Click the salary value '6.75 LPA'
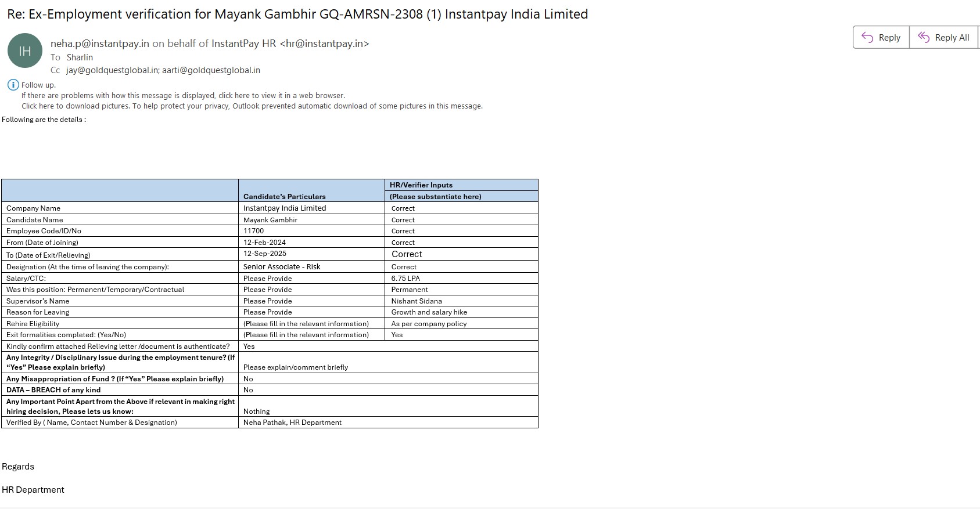Viewport: 980px width, 509px height. [x=405, y=279]
